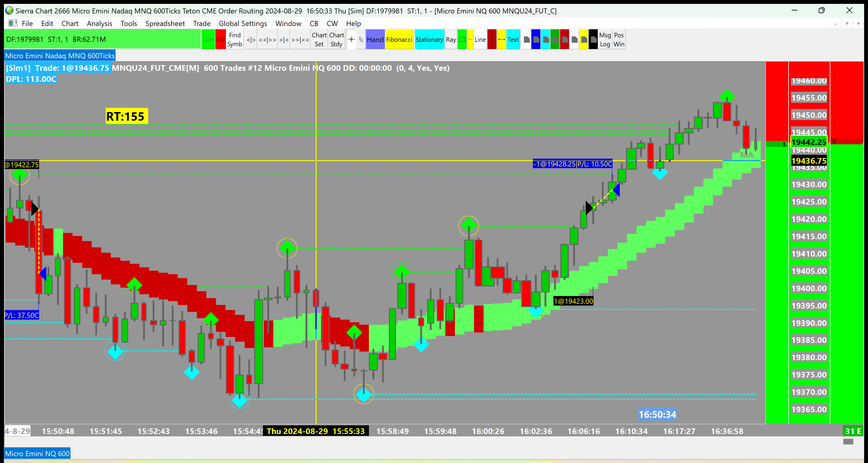The height and width of the screenshot is (463, 868).
Task: Open the Chart Set settings button
Action: (319, 39)
